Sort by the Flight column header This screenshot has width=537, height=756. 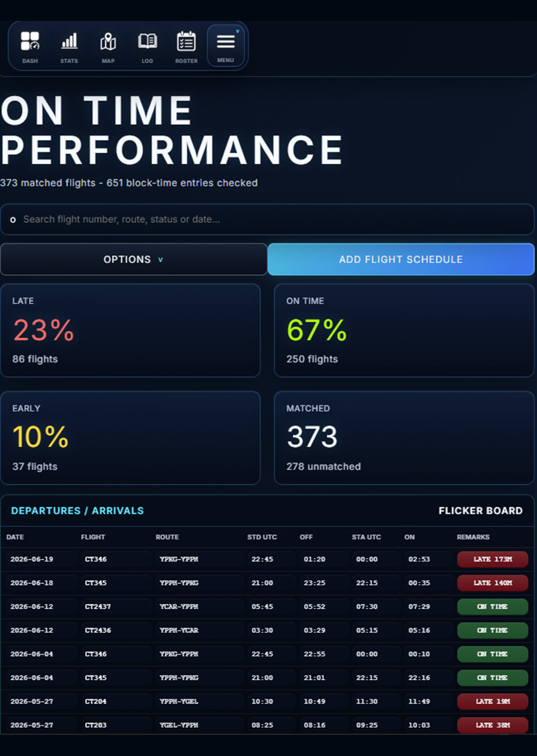(93, 537)
